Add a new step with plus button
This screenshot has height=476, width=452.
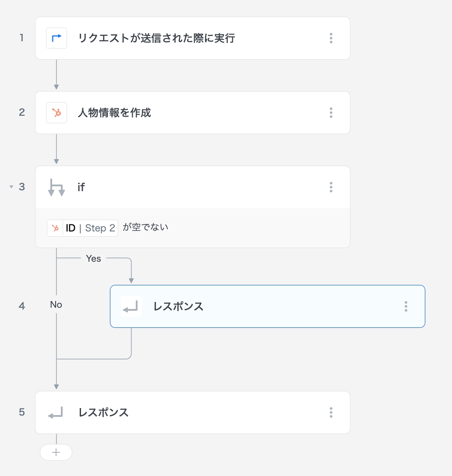click(56, 452)
